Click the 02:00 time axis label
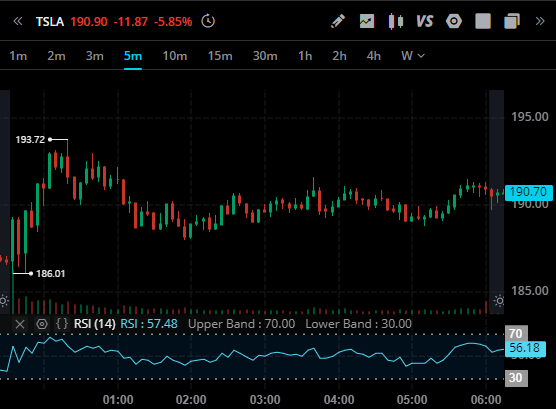This screenshot has height=409, width=556. tap(191, 400)
